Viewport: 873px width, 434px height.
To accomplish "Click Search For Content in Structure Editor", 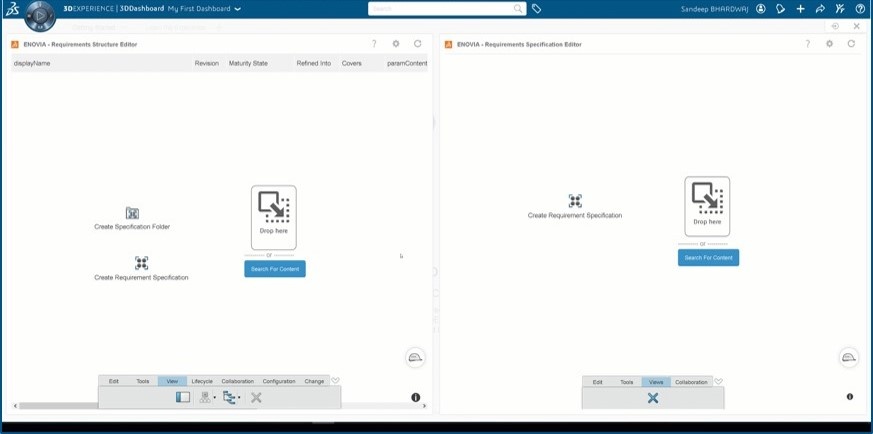I will 275,269.
